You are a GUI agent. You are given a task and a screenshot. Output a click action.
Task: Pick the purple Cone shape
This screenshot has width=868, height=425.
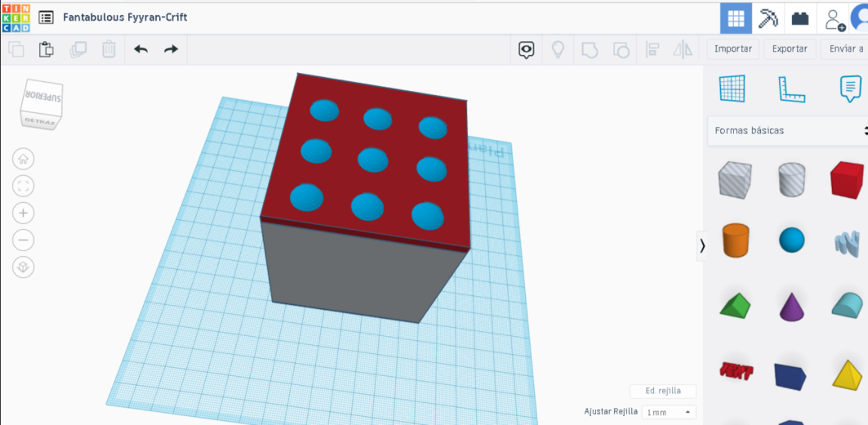(x=792, y=307)
